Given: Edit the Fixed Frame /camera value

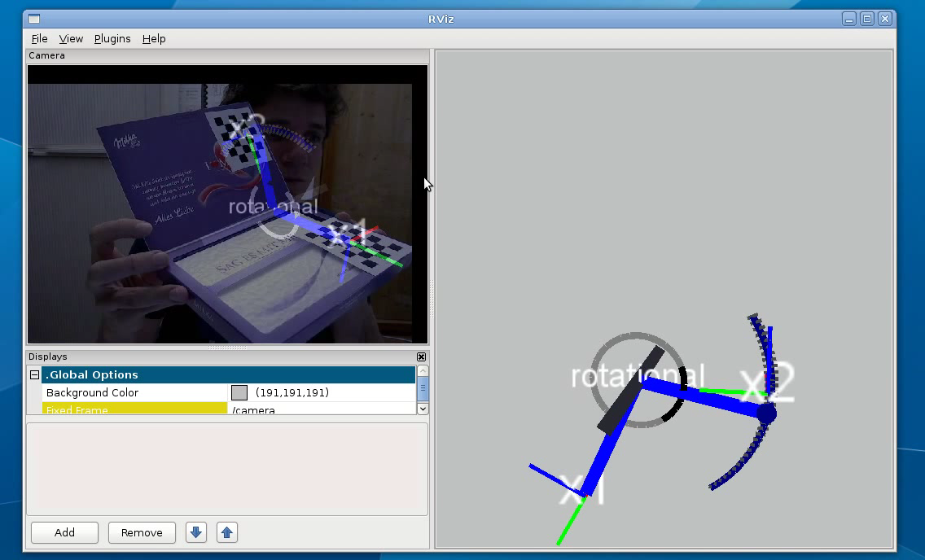Looking at the screenshot, I should click(322, 410).
